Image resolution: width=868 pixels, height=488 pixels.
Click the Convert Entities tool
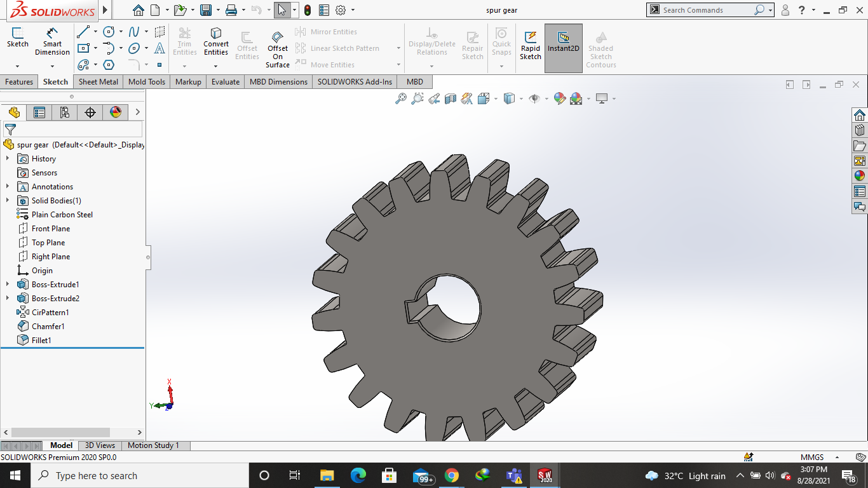click(x=216, y=41)
